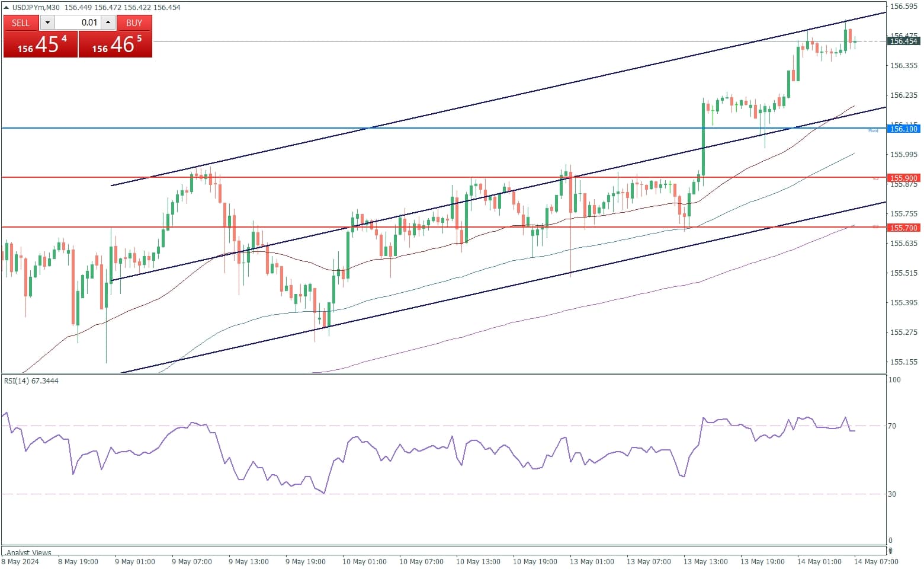Click the RSI overbought level 70 label
Image resolution: width=924 pixels, height=569 pixels.
tap(892, 426)
